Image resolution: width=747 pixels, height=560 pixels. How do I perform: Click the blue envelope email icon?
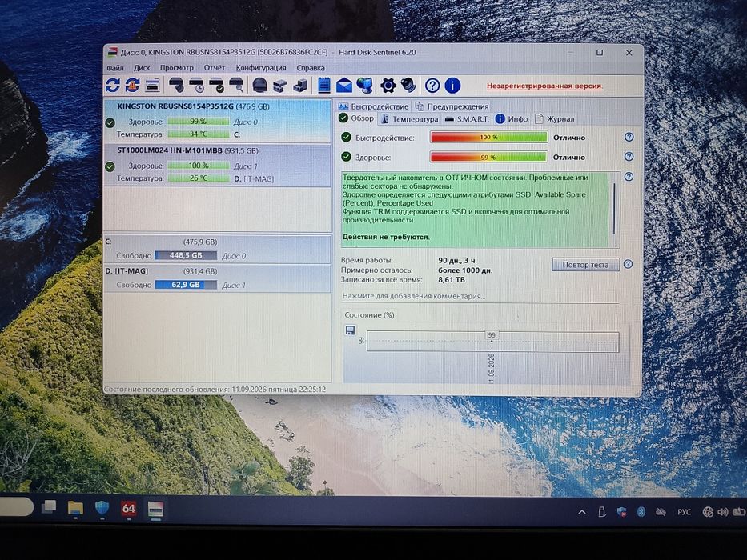tap(344, 86)
